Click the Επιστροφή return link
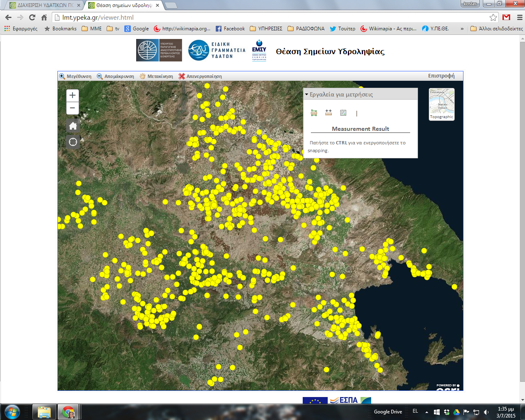The height and width of the screenshot is (420, 525). [x=441, y=76]
